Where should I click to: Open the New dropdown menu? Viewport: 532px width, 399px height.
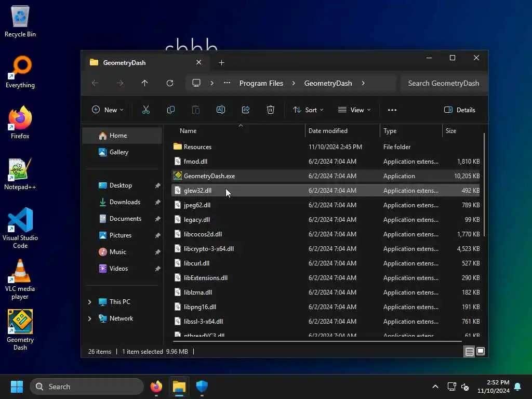pyautogui.click(x=108, y=110)
